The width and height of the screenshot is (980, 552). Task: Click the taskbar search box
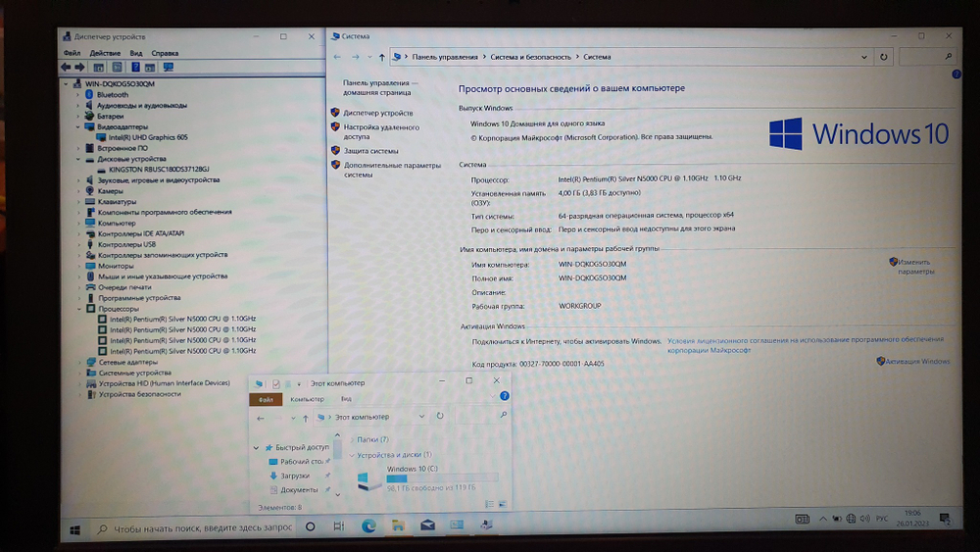tap(195, 528)
